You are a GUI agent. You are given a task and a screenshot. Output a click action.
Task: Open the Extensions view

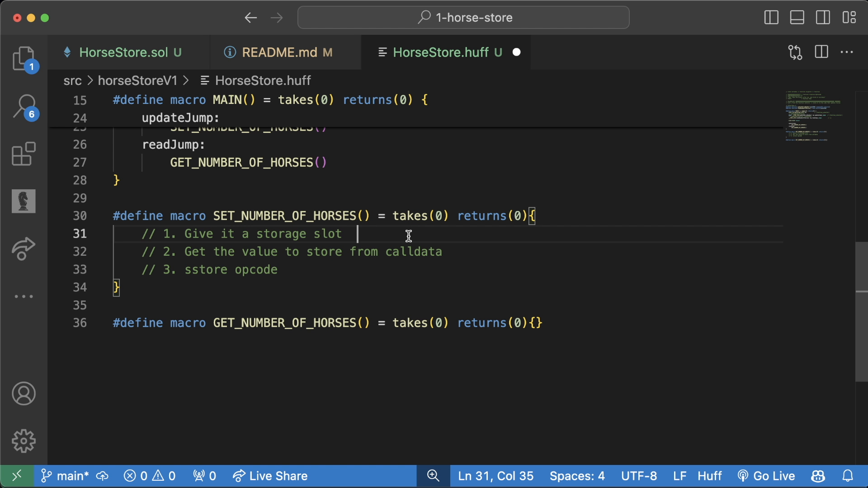23,155
